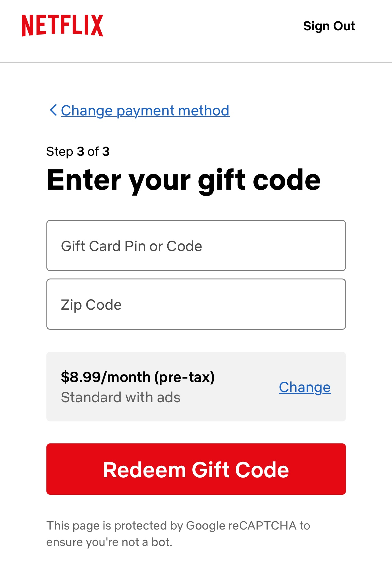Click the Standard with ads plan label
Image resolution: width=392 pixels, height=579 pixels.
[x=121, y=397]
